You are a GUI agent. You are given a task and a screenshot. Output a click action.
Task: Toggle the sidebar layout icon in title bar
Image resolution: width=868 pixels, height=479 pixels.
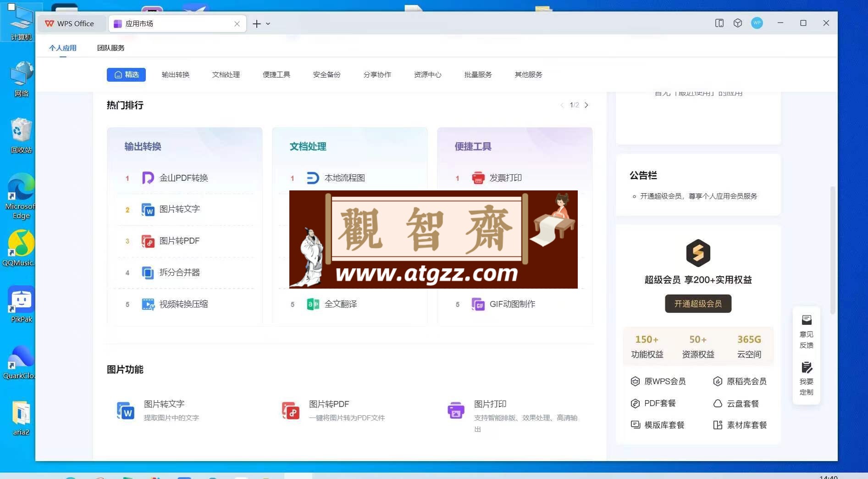pyautogui.click(x=719, y=23)
